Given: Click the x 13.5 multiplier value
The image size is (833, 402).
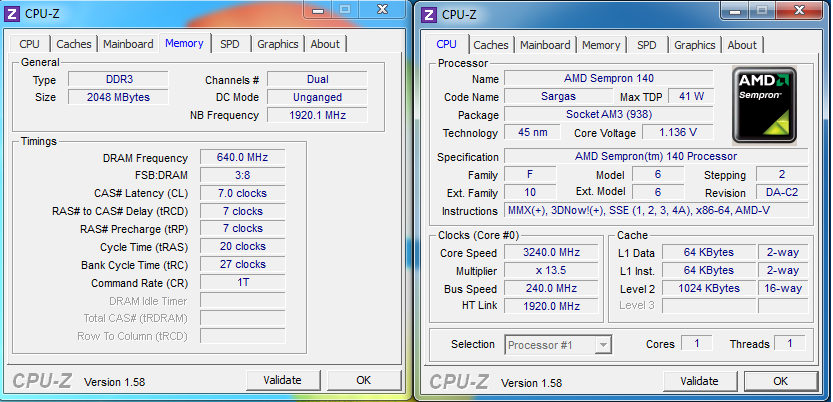Looking at the screenshot, I should pyautogui.click(x=551, y=270).
